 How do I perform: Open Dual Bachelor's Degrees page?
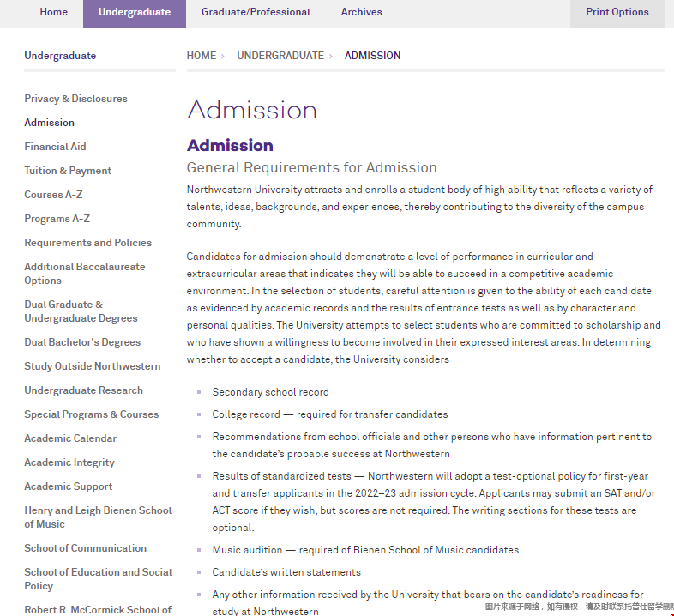tap(82, 342)
